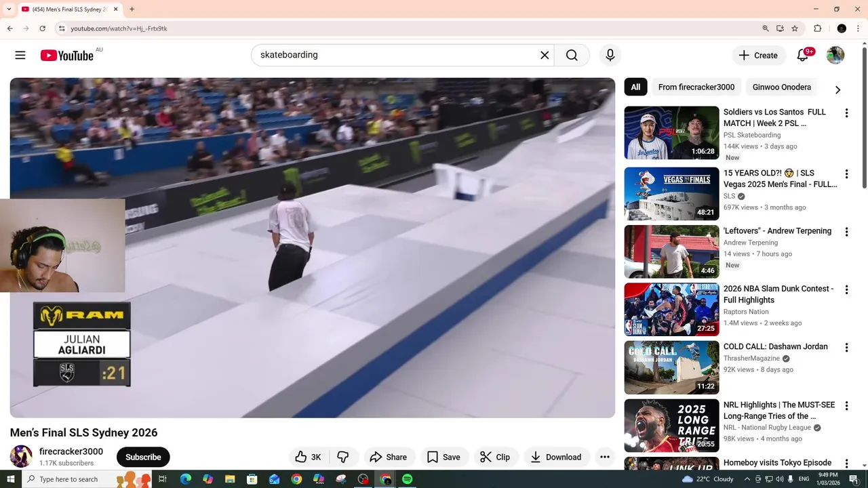Share the video

pyautogui.click(x=388, y=457)
